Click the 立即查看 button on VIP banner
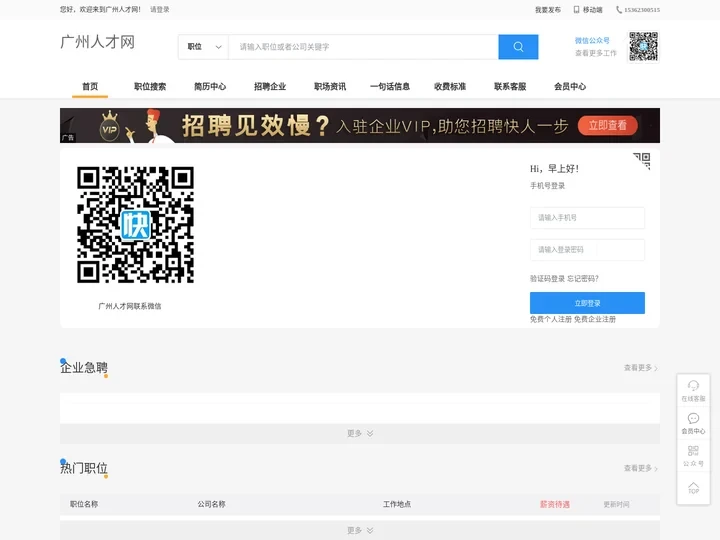Viewport: 720px width, 540px height. tap(608, 125)
